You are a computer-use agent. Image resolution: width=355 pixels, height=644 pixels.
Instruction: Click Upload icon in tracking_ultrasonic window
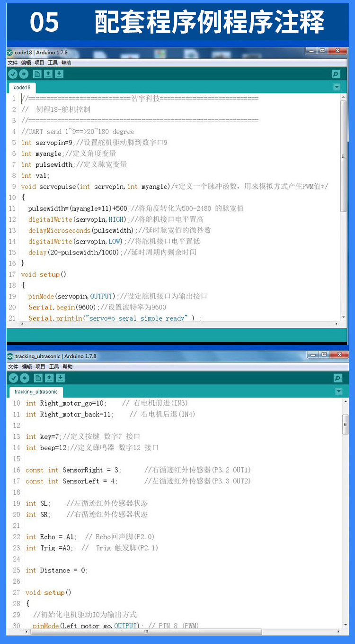coord(24,378)
